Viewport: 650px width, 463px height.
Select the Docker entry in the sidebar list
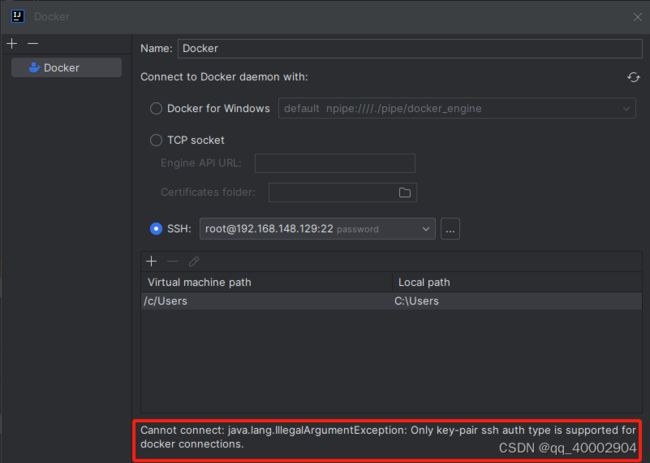66,68
